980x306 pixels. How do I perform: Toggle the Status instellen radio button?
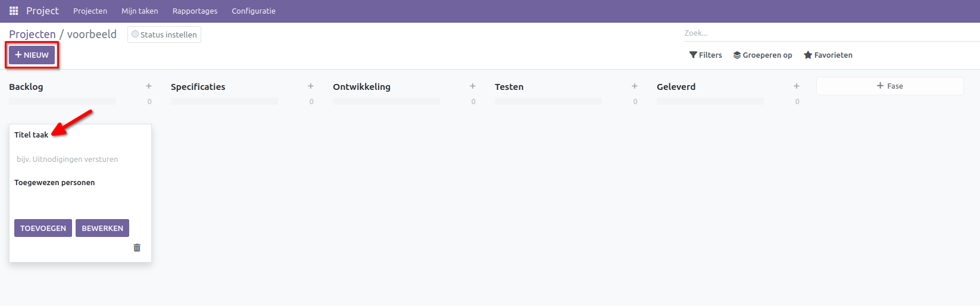(135, 35)
